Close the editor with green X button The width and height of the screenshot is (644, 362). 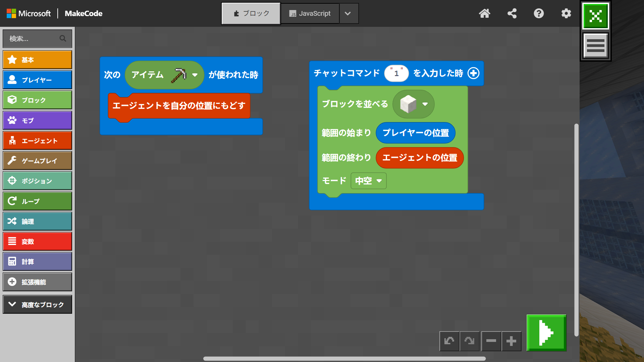(x=595, y=16)
